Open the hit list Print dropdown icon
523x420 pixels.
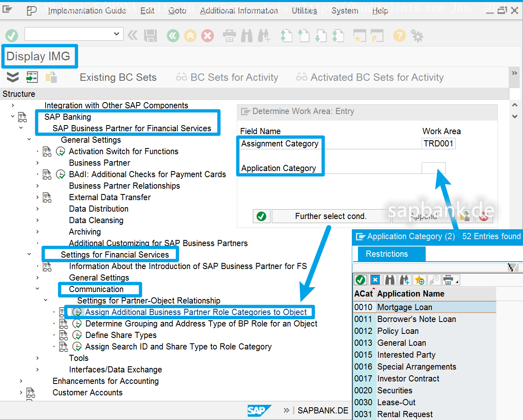pyautogui.click(x=451, y=280)
